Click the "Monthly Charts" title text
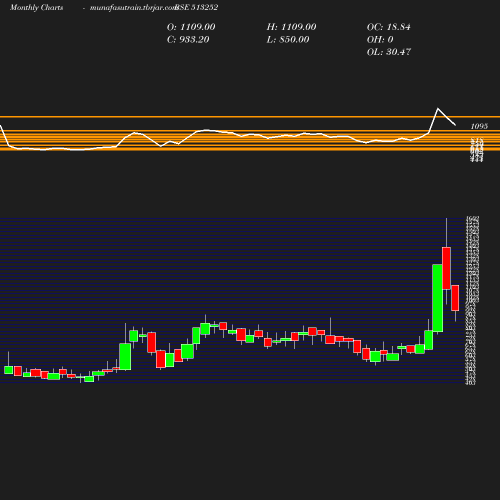This screenshot has width=500, height=500. click(37, 7)
